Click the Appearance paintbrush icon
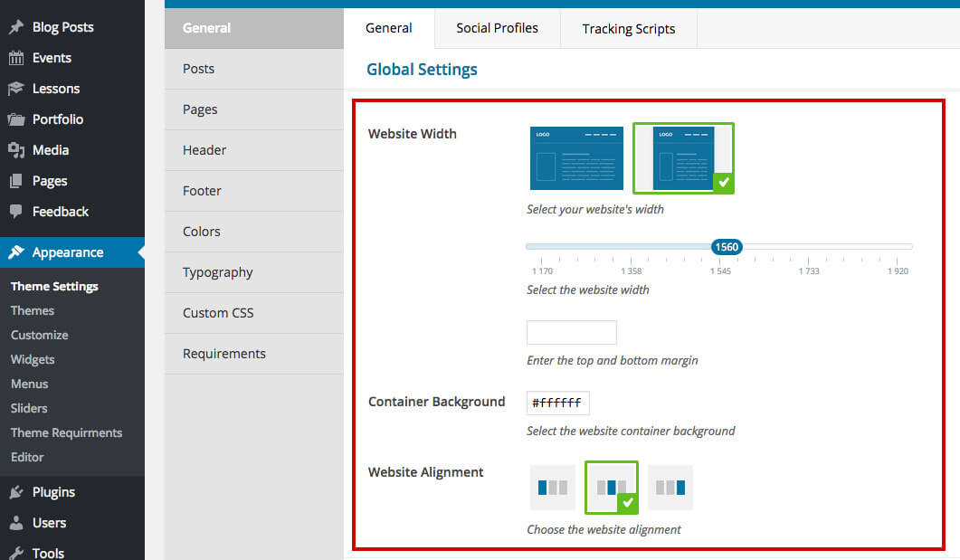This screenshot has height=560, width=960. point(16,252)
